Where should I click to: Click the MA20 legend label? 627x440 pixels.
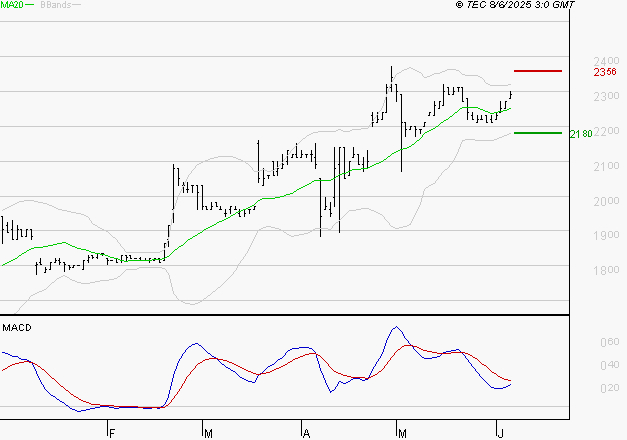12,5
